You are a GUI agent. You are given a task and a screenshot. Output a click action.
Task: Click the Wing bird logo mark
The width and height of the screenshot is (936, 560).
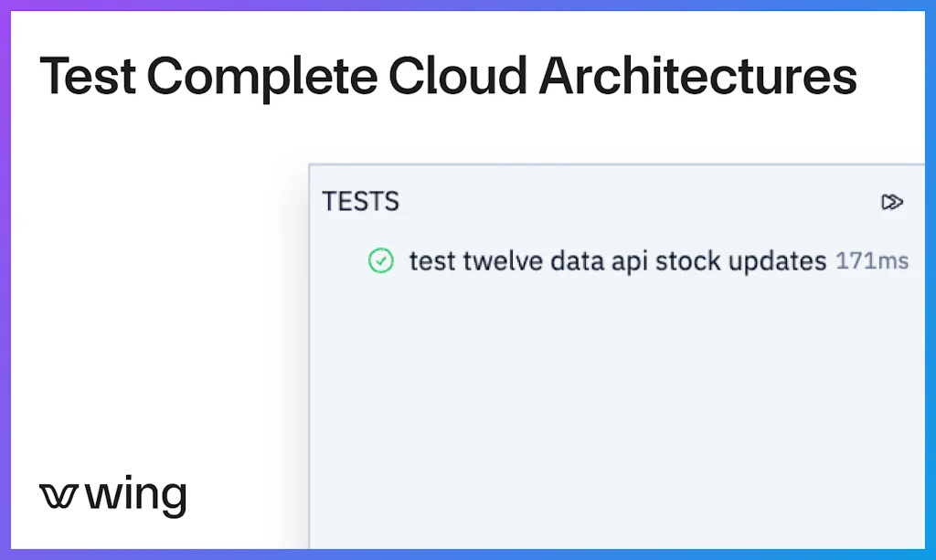(x=60, y=496)
